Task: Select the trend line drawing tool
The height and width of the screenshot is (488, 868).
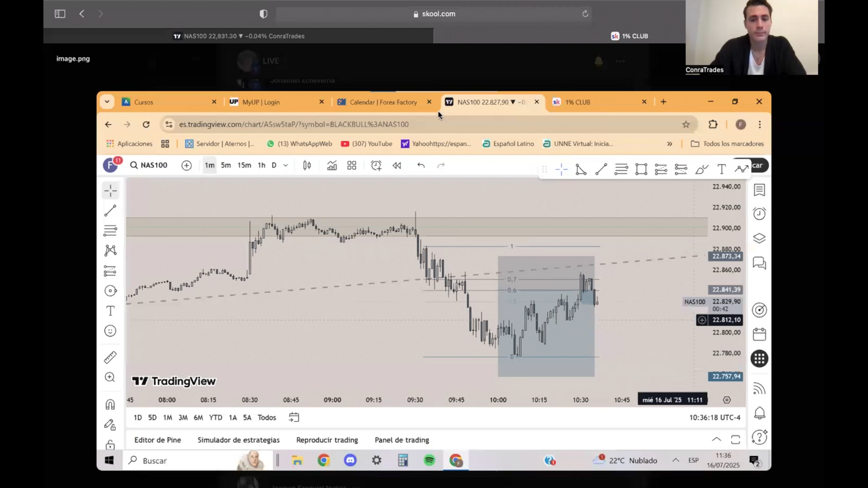Action: (111, 211)
